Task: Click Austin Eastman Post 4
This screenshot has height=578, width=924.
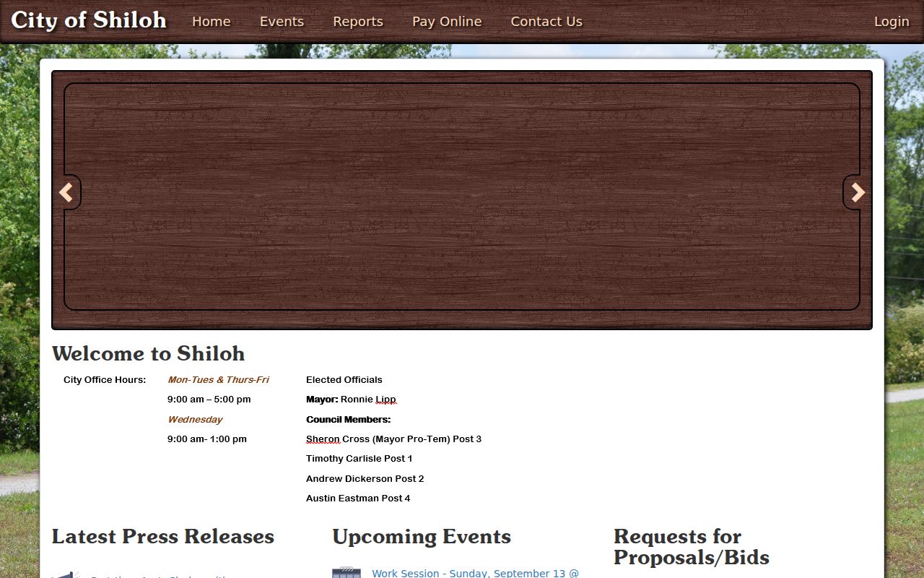Action: point(358,498)
